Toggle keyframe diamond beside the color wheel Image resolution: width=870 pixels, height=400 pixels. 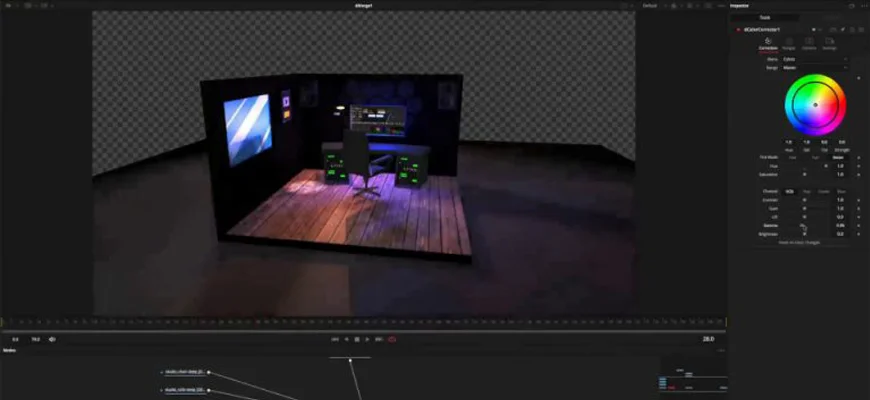859,78
